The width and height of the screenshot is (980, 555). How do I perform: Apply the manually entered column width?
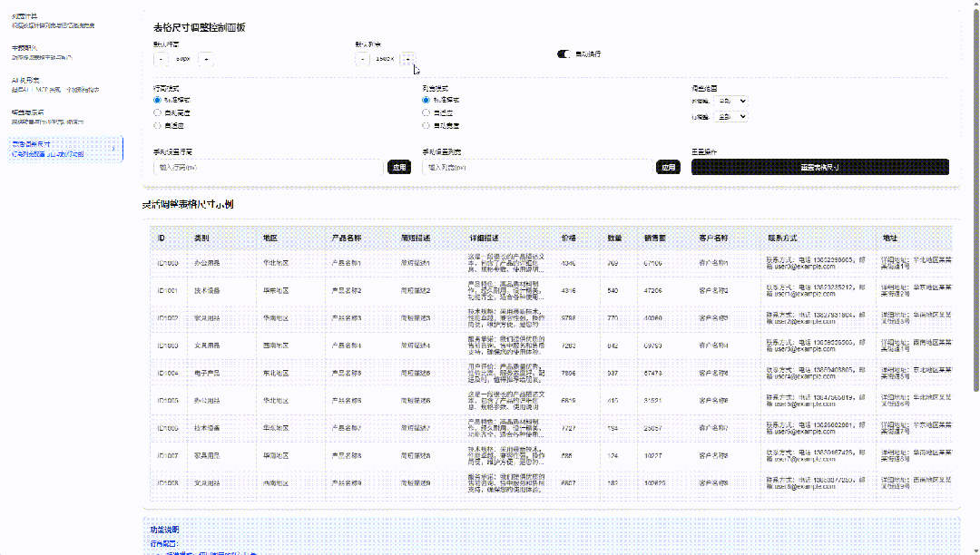coord(668,167)
